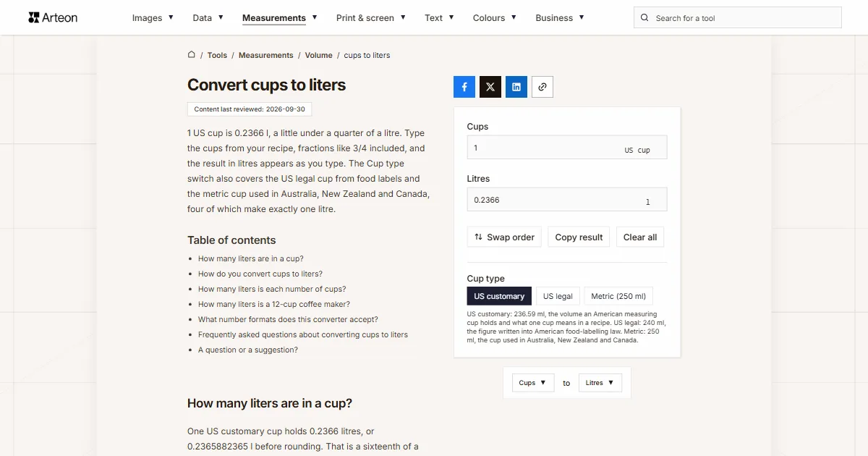Go to Measurements breadcrumb link

pos(266,55)
